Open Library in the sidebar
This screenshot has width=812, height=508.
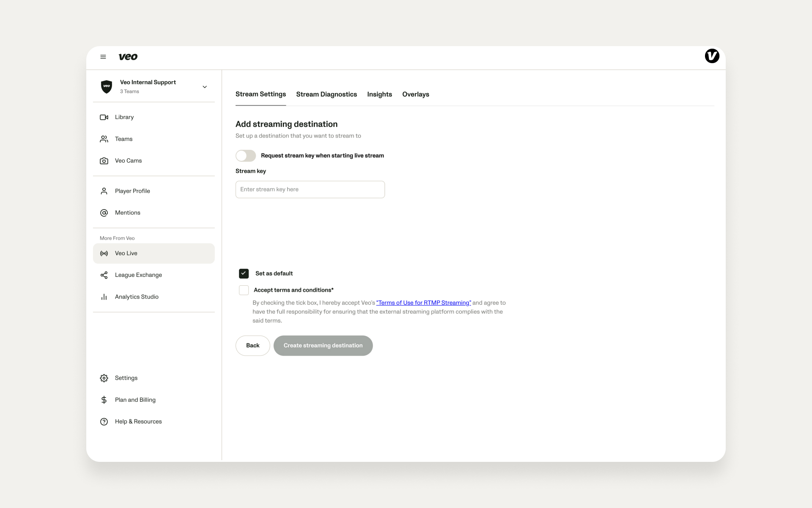point(154,117)
